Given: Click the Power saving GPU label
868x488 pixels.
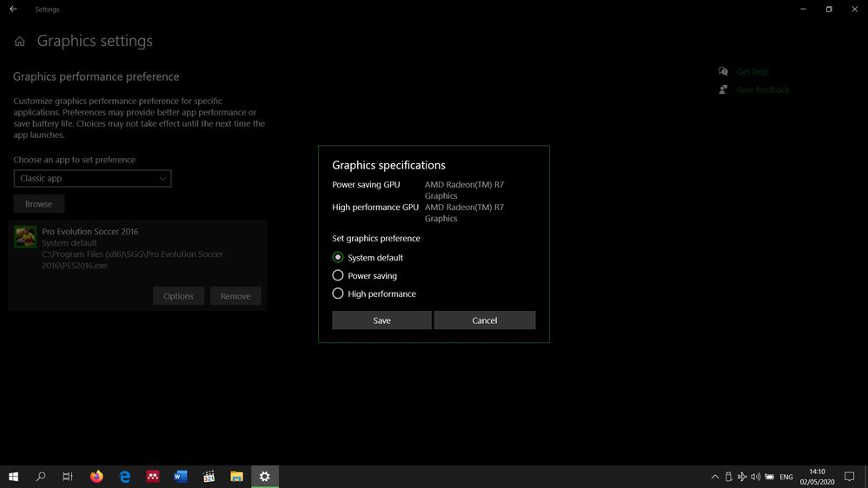Looking at the screenshot, I should click(366, 184).
